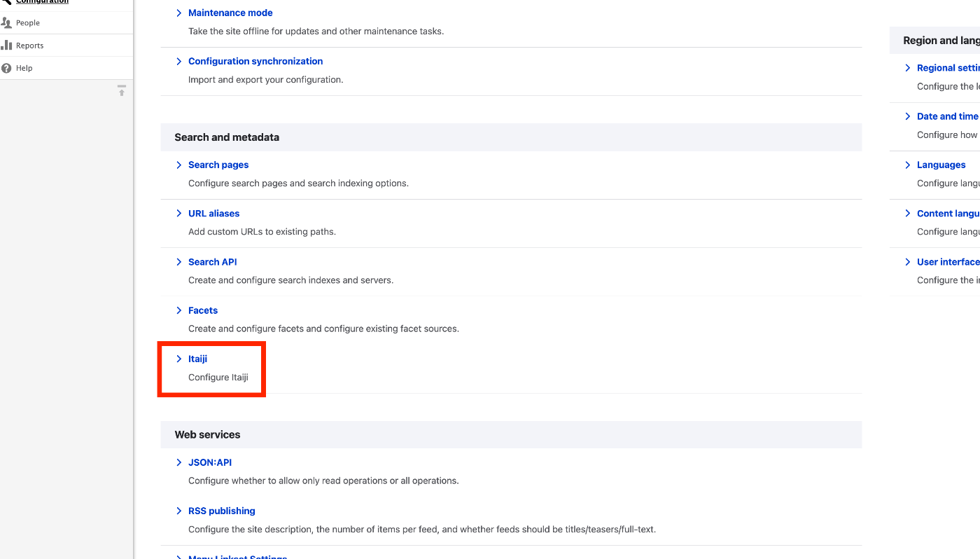Click 'Configure Itaiji' description text
Image resolution: width=980 pixels, height=559 pixels.
coord(218,377)
